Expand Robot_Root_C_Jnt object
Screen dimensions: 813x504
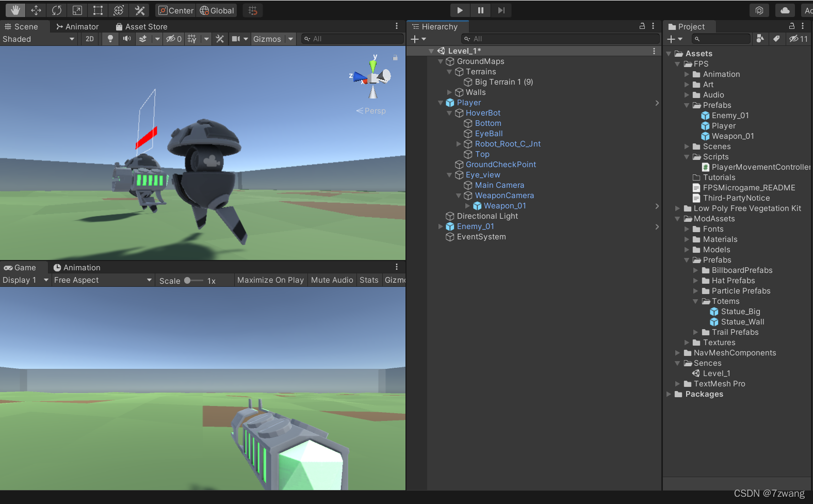(459, 144)
